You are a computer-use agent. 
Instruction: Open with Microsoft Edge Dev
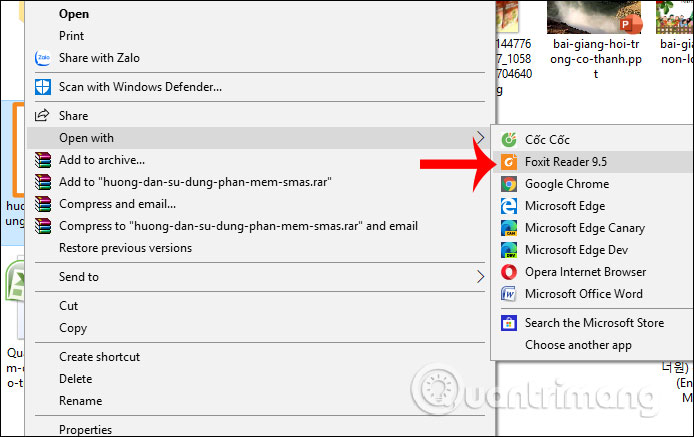point(576,250)
